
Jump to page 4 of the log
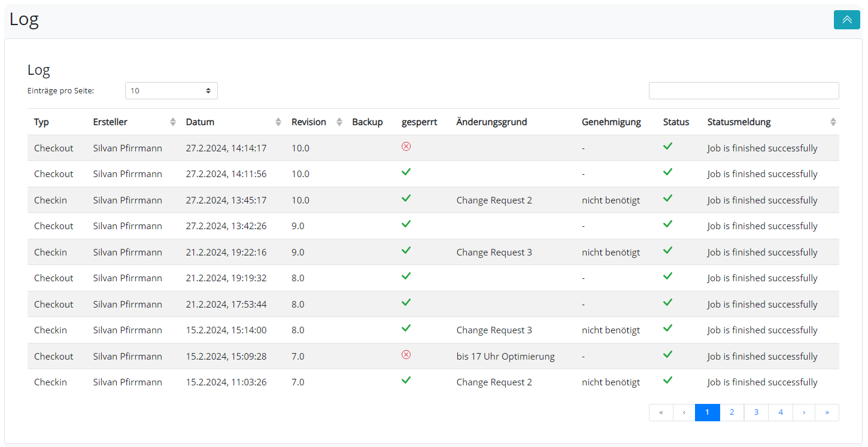781,412
